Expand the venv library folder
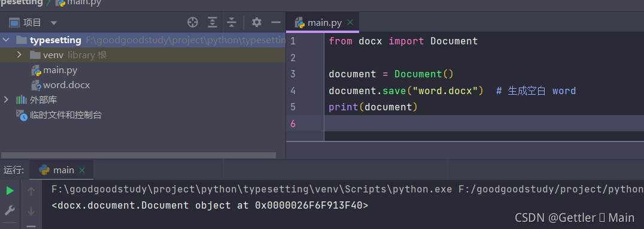The image size is (644, 229). 19,55
